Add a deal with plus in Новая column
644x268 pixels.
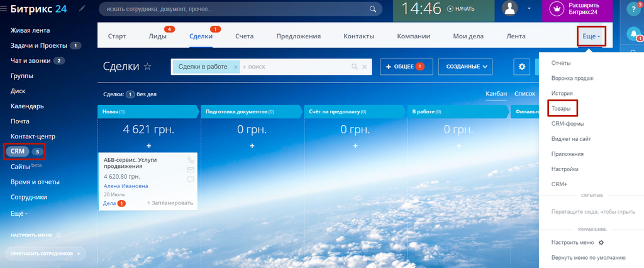pyautogui.click(x=148, y=146)
